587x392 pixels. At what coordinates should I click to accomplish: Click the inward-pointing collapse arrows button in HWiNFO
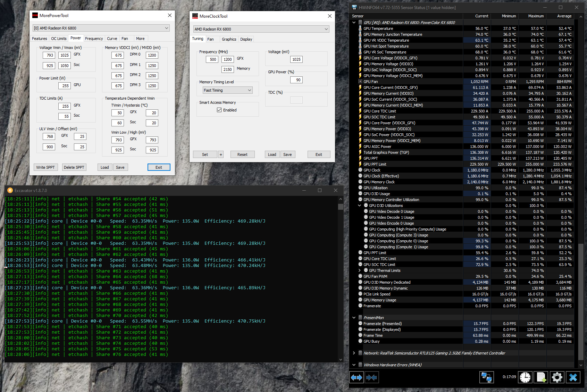[371, 377]
